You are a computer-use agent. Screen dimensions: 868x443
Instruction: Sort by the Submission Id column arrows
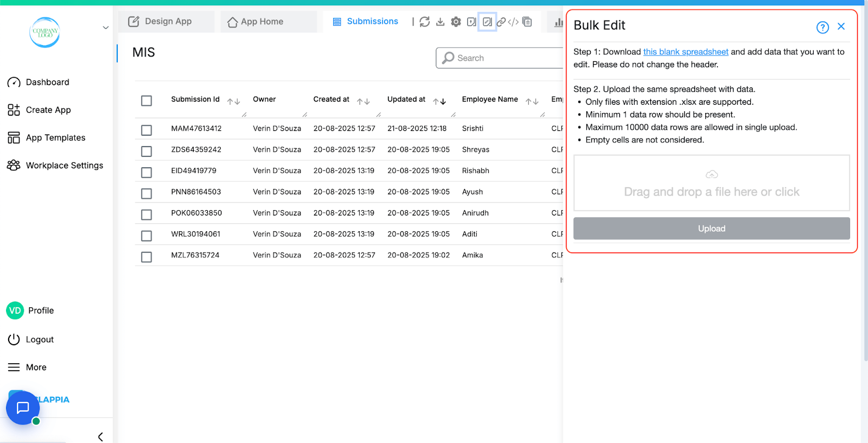point(234,102)
